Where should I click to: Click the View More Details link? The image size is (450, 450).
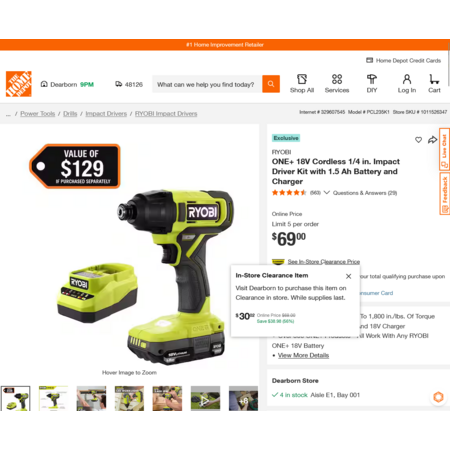click(303, 355)
